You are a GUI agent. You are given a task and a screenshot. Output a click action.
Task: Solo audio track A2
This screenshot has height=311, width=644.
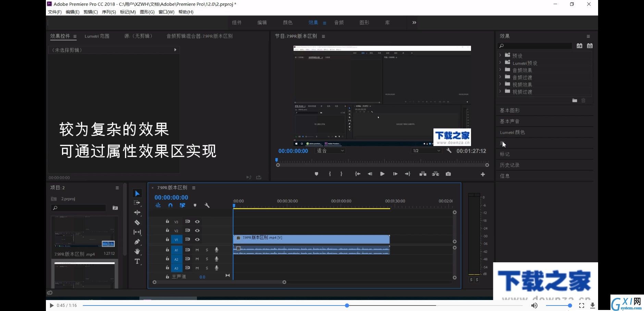(207, 259)
